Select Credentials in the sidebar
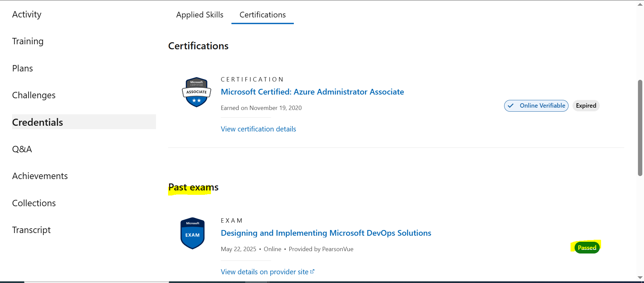Image resolution: width=644 pixels, height=283 pixels. coord(84,122)
